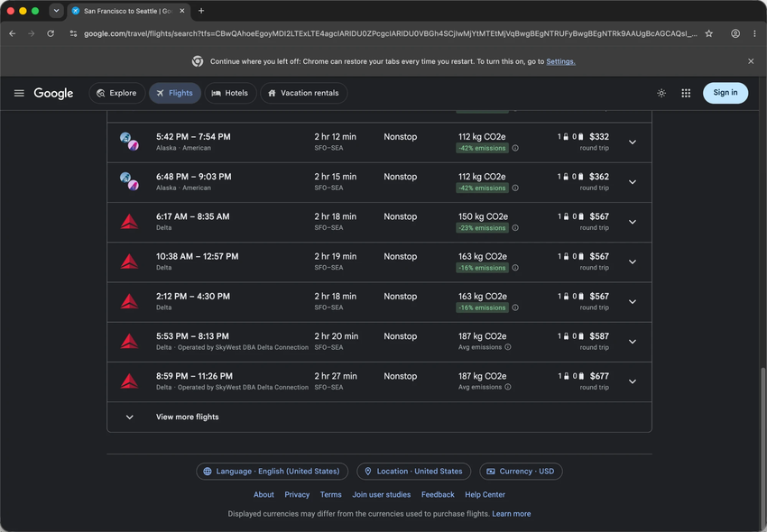View site information icon in address bar

[x=73, y=33]
